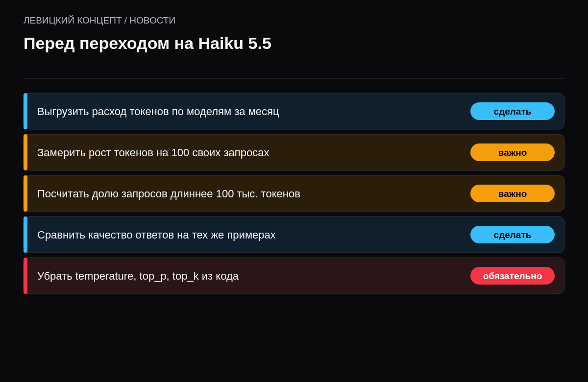Open the 'Замерить рост токенов на 100' item

click(294, 152)
